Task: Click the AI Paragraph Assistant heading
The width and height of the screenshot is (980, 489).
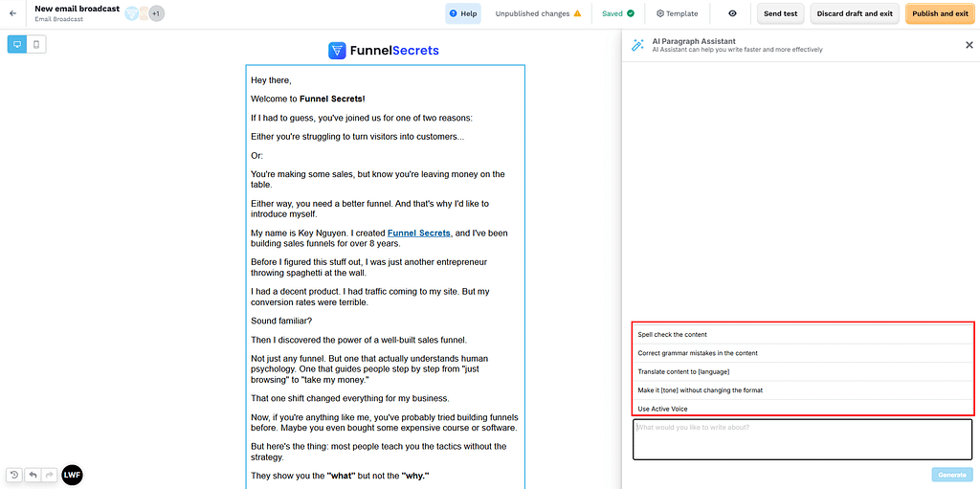Action: coord(694,41)
